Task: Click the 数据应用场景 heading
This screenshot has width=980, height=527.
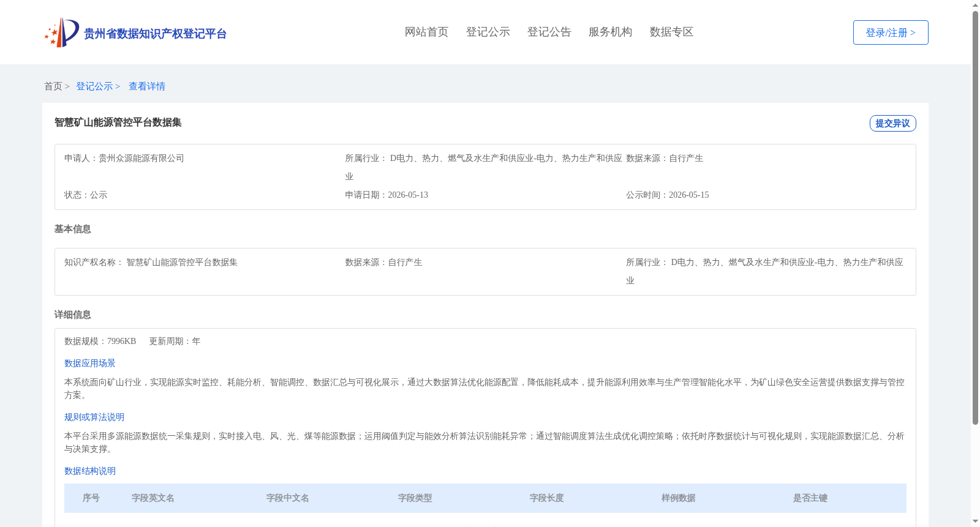Action: point(90,363)
